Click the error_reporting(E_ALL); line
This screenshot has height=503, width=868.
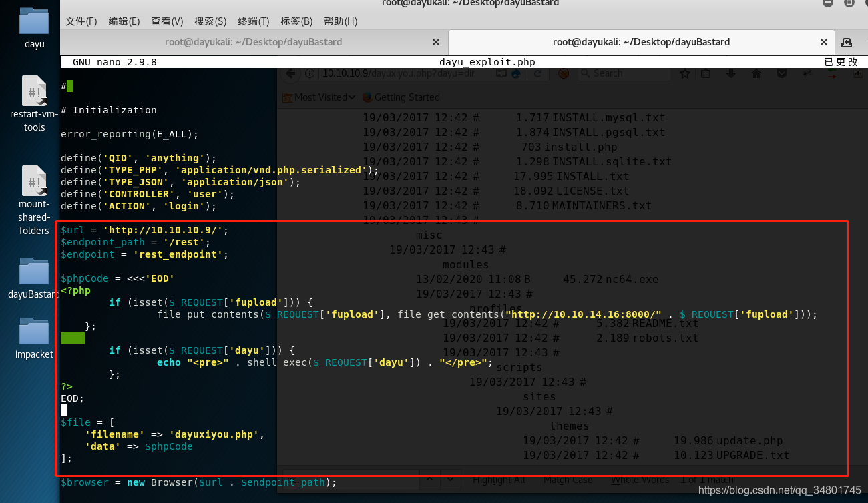pos(130,134)
